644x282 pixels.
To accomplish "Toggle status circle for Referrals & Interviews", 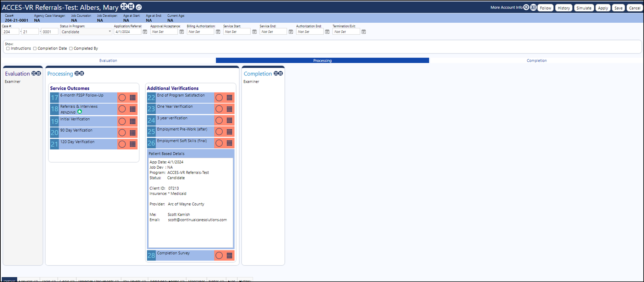I will tap(122, 109).
